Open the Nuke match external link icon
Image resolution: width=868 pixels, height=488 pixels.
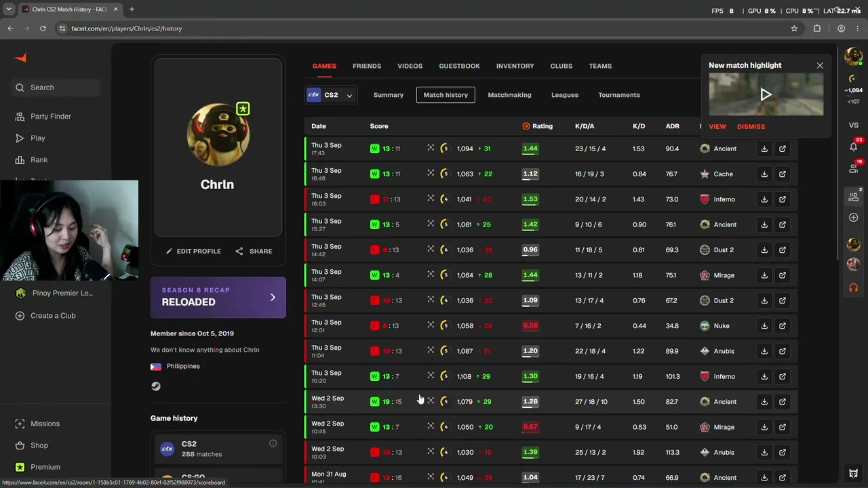coord(783,326)
